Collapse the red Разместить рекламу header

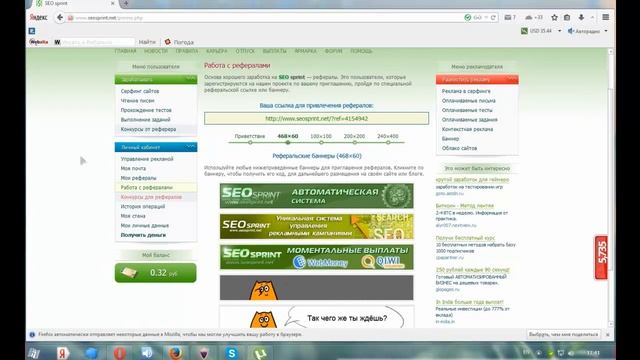tap(477, 79)
